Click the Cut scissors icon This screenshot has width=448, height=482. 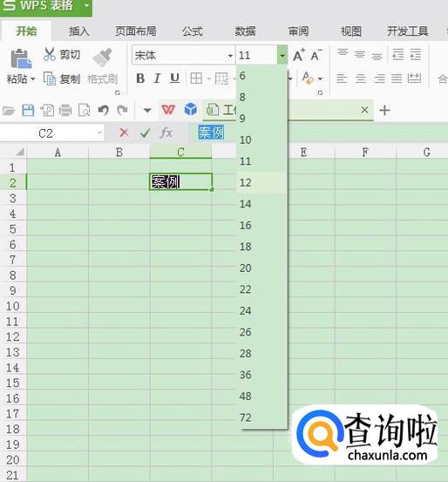tap(49, 54)
